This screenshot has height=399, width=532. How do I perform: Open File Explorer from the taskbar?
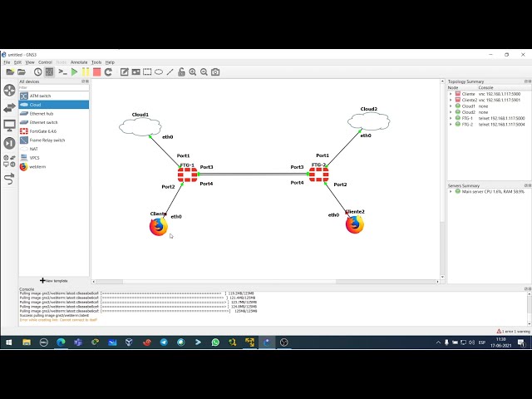coord(27,342)
